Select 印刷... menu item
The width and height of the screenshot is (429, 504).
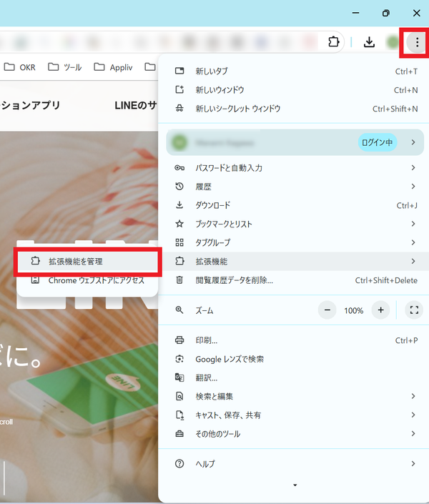tap(293, 340)
